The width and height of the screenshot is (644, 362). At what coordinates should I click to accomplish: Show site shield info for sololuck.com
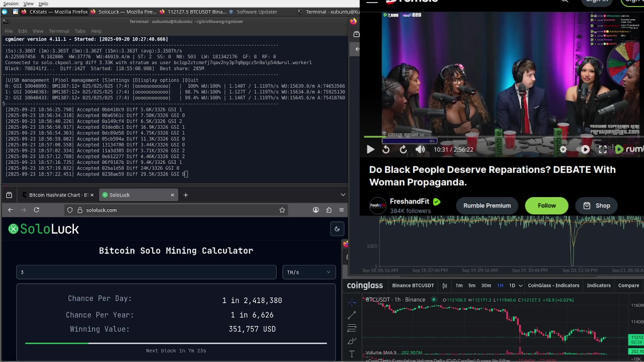coord(70,210)
